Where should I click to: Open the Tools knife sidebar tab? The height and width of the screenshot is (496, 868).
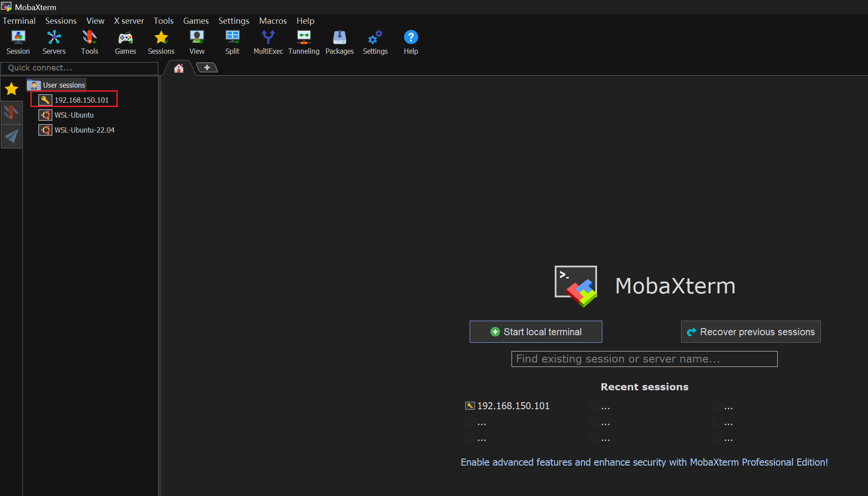11,113
